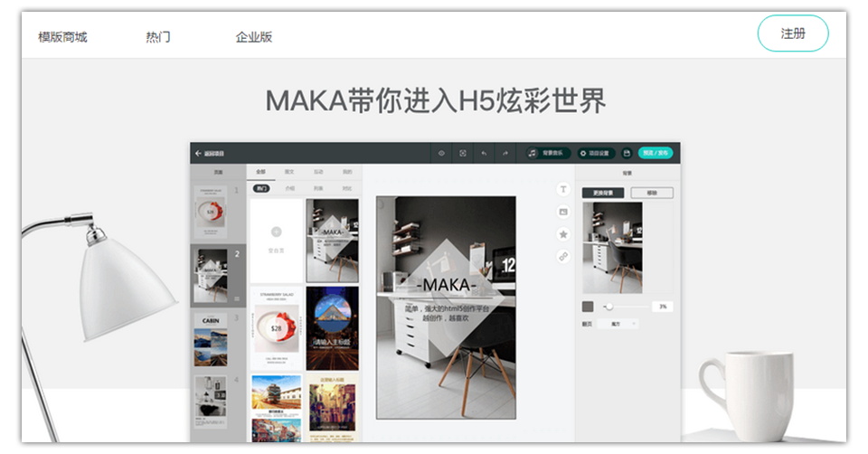Switch to the second template tab (图文)
Image resolution: width=868 pixels, height=454 pixels.
coord(289,172)
